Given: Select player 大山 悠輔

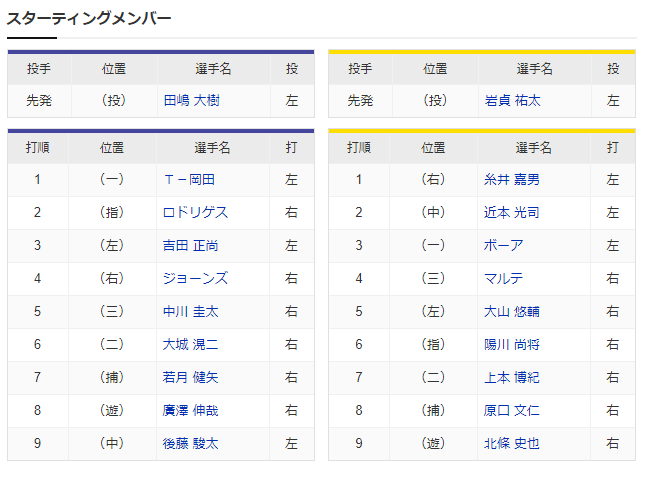Looking at the screenshot, I should pos(512,312).
